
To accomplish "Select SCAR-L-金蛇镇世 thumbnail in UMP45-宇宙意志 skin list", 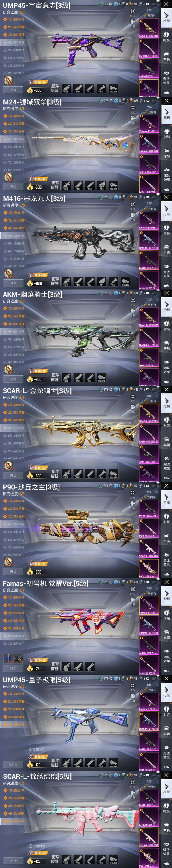I will 149,28.
